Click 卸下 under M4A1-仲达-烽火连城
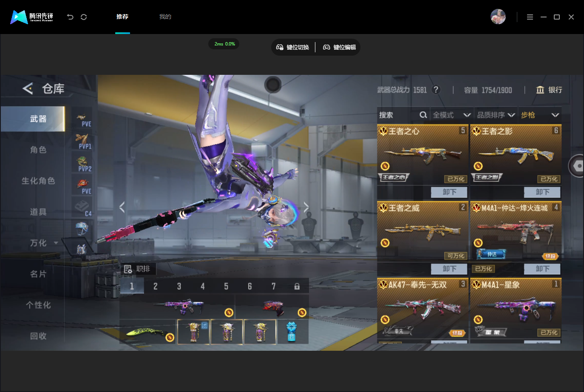 tap(542, 269)
